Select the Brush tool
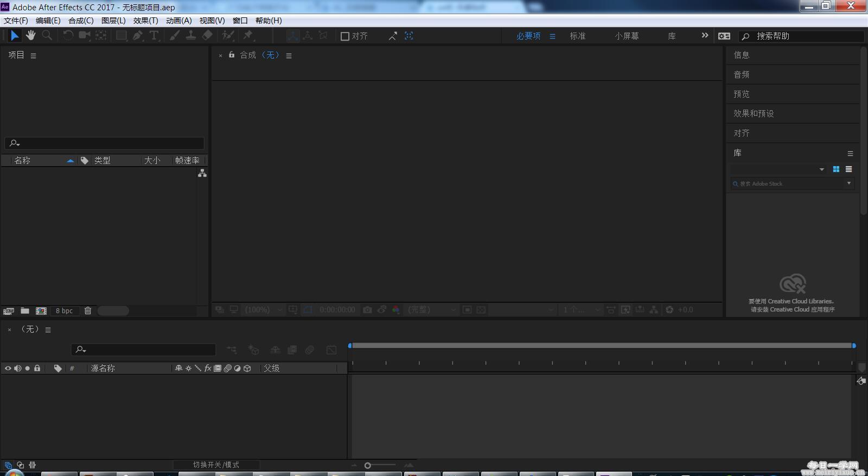868x476 pixels. click(175, 36)
